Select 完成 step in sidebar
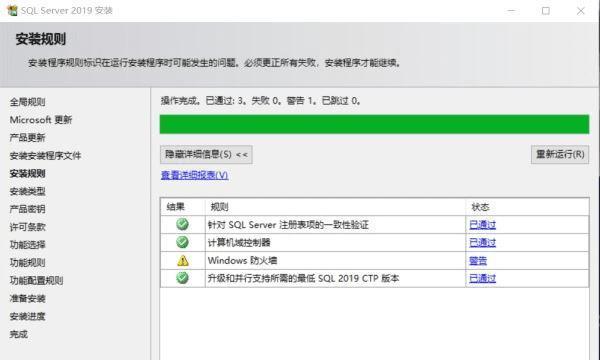600x360 pixels. point(18,334)
